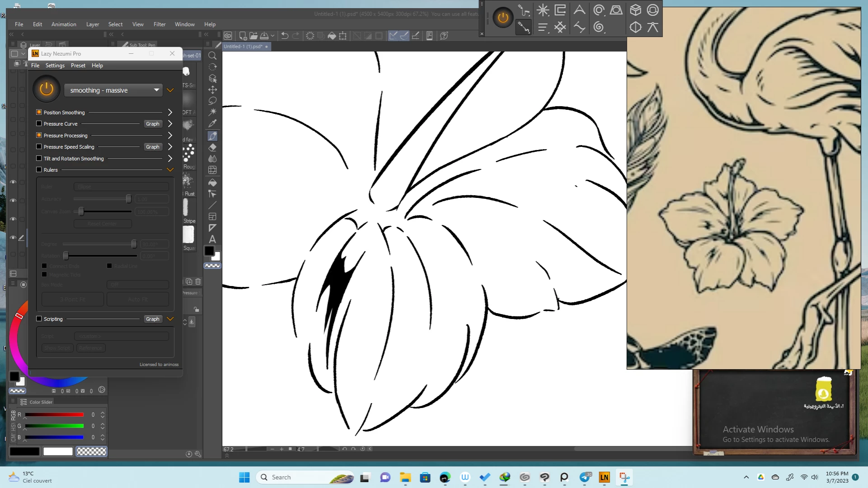Disable the Position Smoothing checkbox
The image size is (868, 488).
[x=39, y=112]
